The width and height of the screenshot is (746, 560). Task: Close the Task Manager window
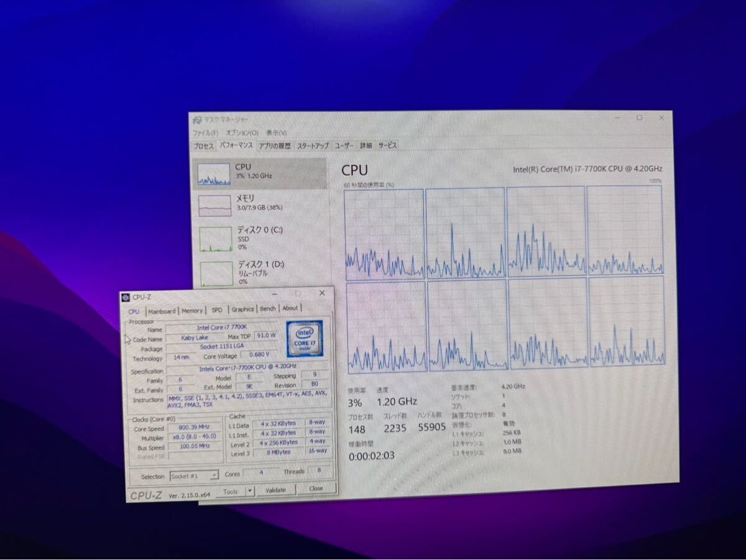tap(661, 117)
